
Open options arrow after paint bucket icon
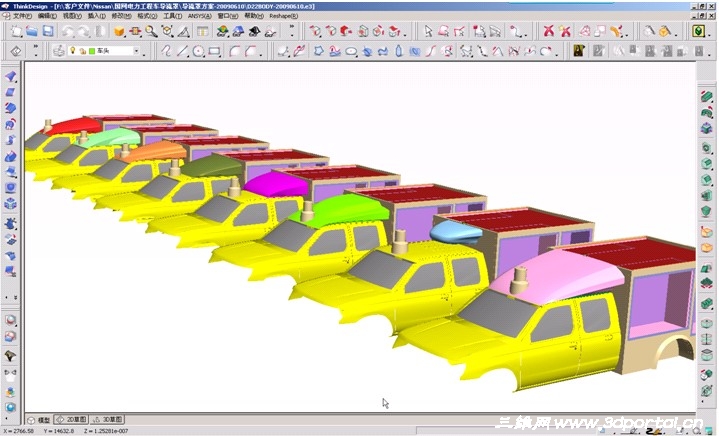tap(675, 35)
